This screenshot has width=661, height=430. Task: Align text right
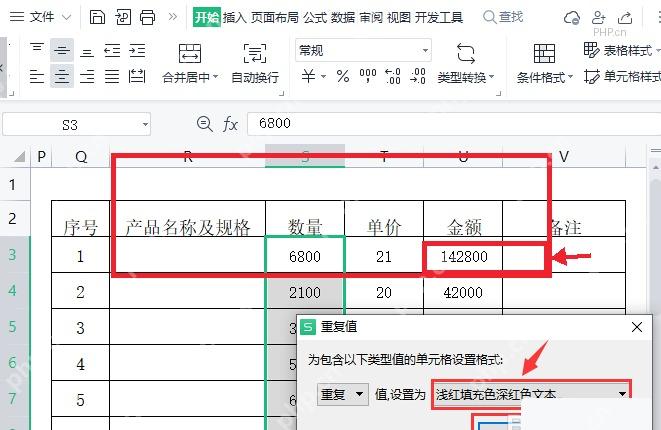point(87,76)
